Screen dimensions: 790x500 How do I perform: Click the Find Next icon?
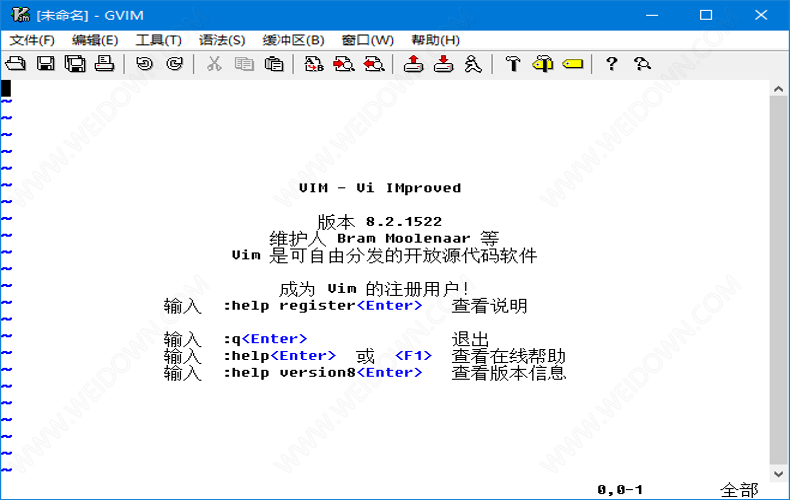(344, 64)
